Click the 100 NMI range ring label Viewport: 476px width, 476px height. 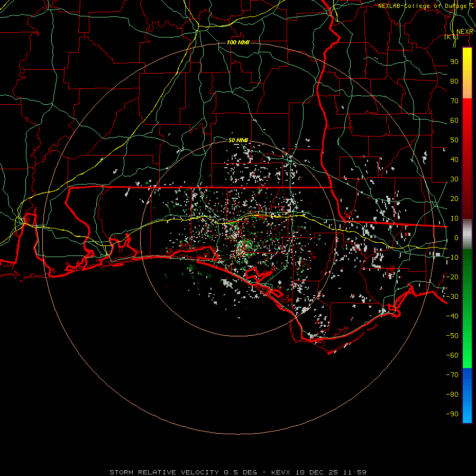pyautogui.click(x=238, y=42)
